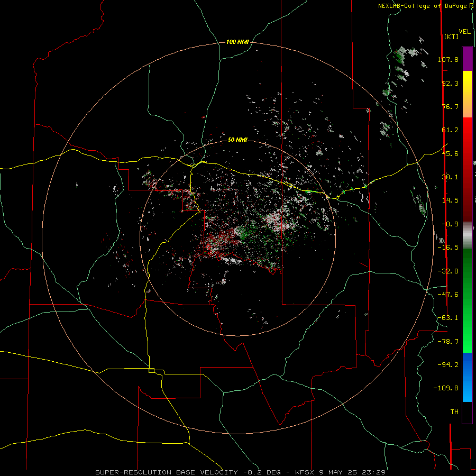Click the '-0.2 DEG' elevation angle text
The image size is (476, 476).
click(262, 472)
